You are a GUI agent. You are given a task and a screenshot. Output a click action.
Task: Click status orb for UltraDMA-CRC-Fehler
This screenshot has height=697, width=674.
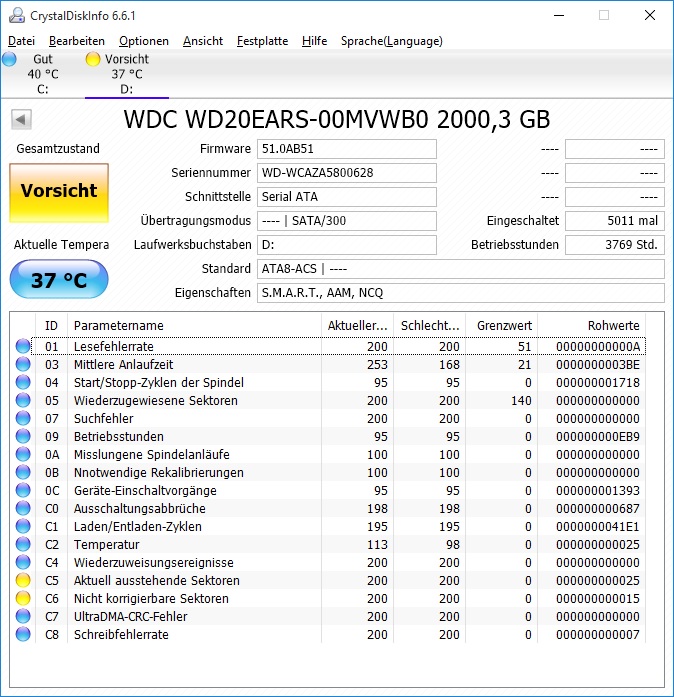[x=23, y=617]
